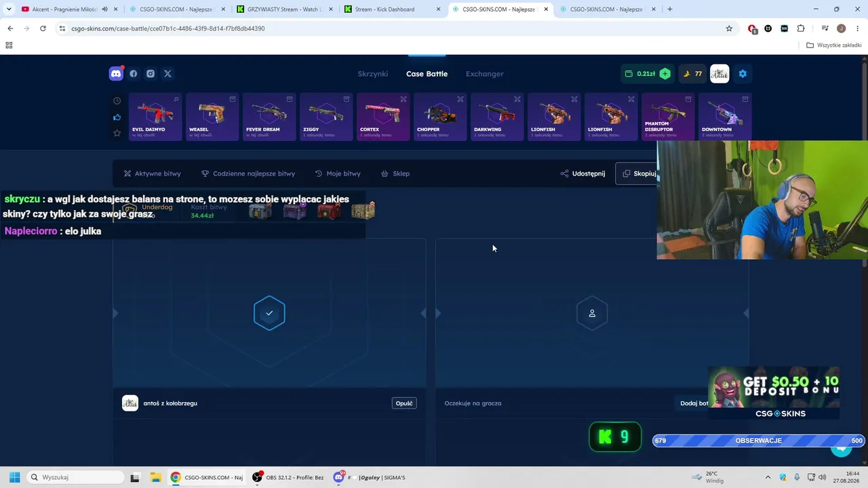Open the Exchanger navigation tab

click(485, 74)
